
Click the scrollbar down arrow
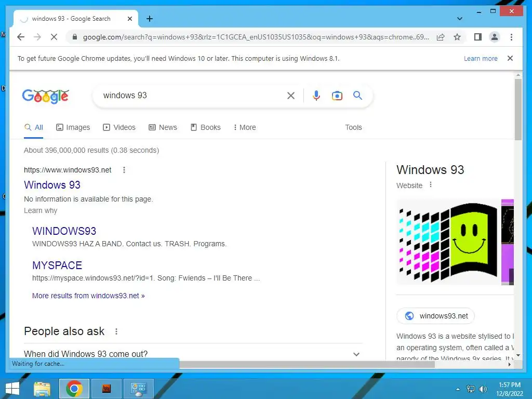click(518, 355)
